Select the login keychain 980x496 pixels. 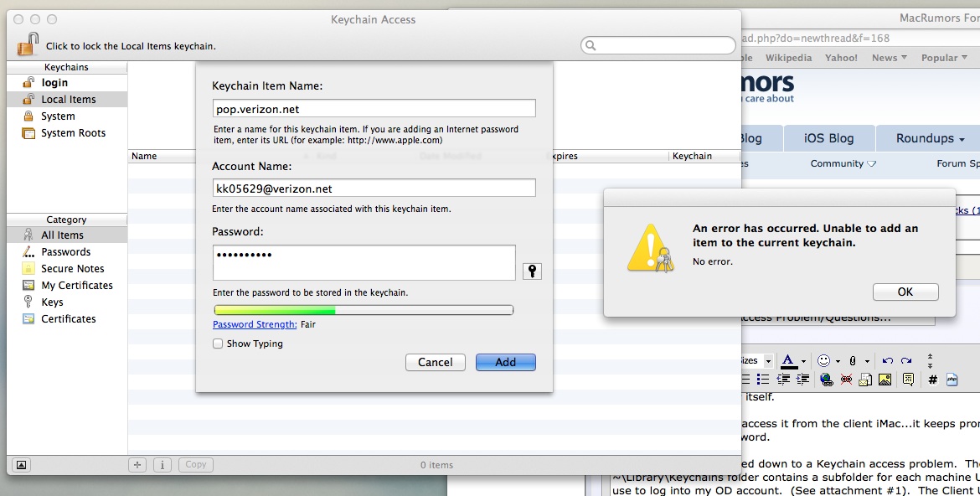pos(67,83)
